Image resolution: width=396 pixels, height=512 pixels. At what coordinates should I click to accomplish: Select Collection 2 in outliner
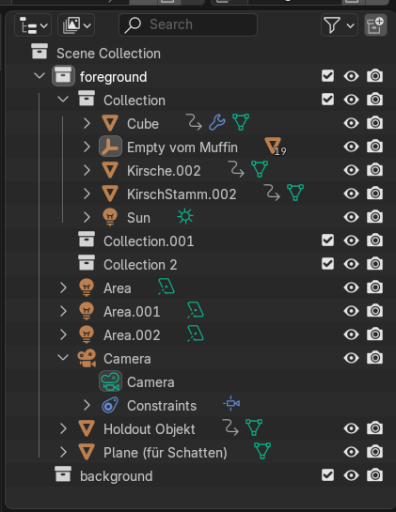[140, 264]
